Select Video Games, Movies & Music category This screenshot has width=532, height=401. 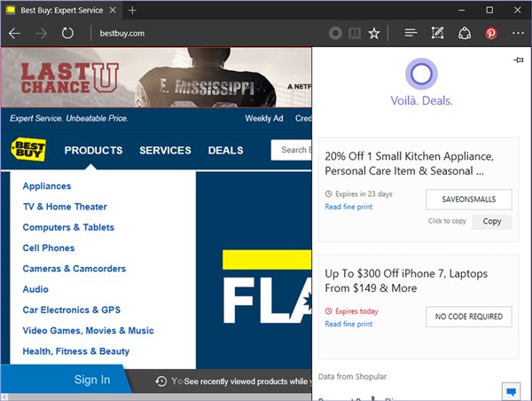88,331
